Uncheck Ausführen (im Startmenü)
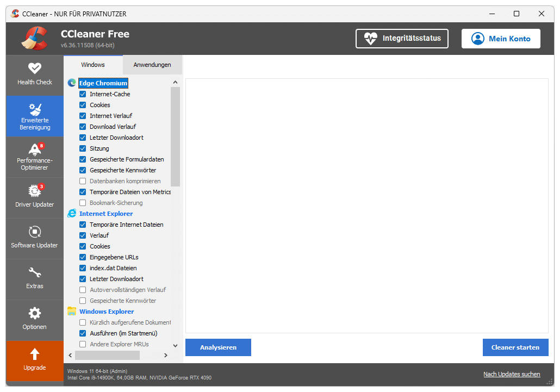560x392 pixels. pos(83,333)
